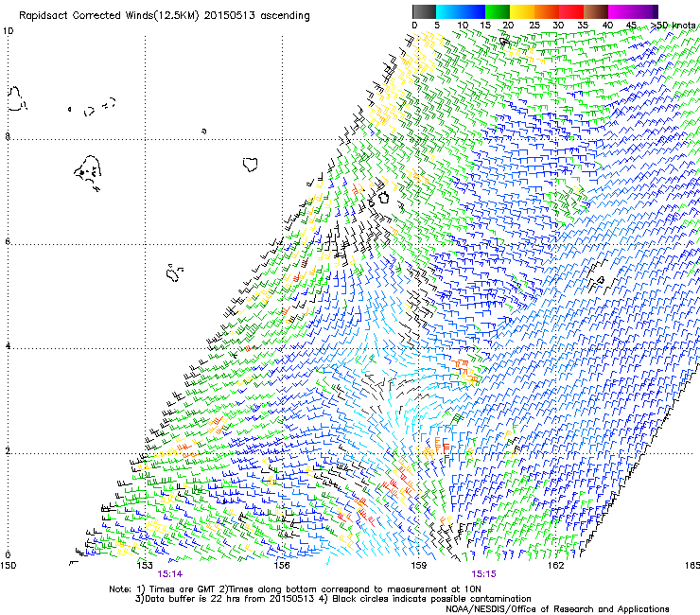Click the brown 35-40 knots legend swatch
This screenshot has height=615, width=700.
pos(596,11)
